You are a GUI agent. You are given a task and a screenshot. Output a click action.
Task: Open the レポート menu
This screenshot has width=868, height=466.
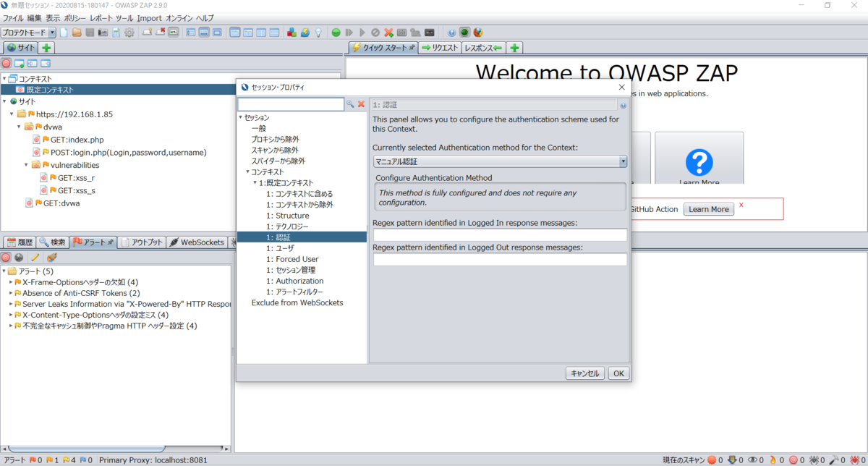click(101, 18)
